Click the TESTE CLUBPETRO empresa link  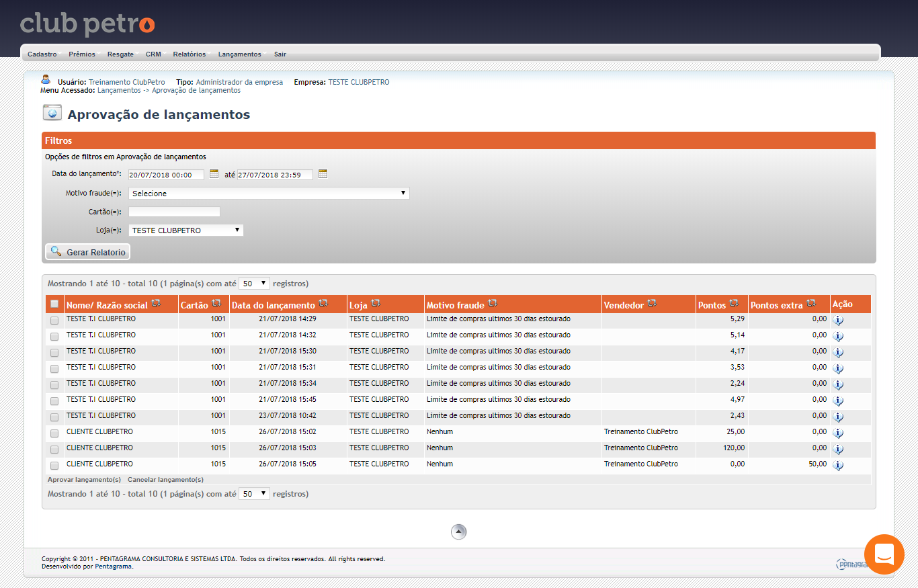359,82
